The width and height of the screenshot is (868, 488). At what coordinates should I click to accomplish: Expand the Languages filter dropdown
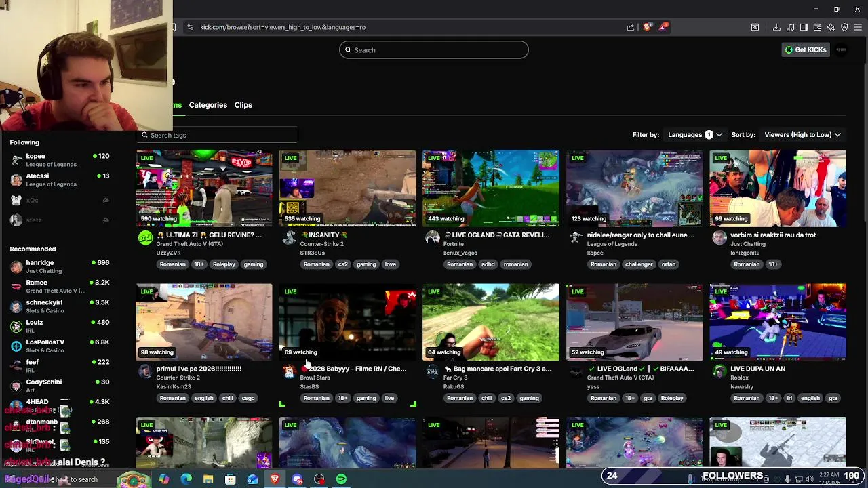tap(694, 135)
